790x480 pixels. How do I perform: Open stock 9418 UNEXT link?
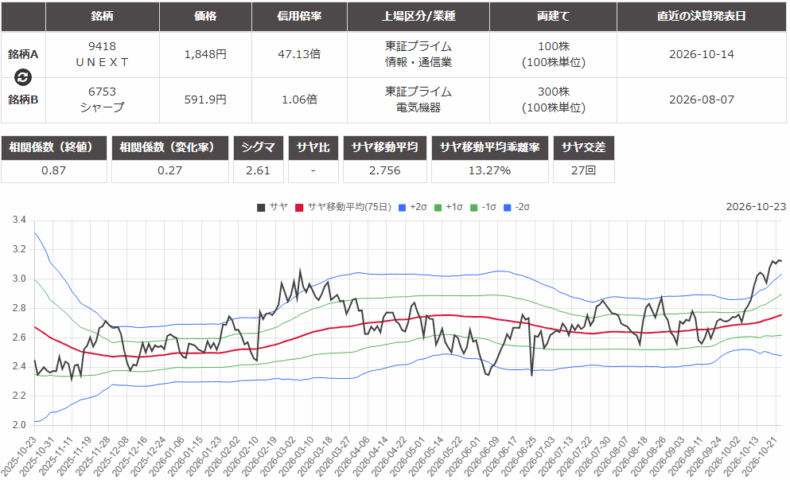coord(102,54)
